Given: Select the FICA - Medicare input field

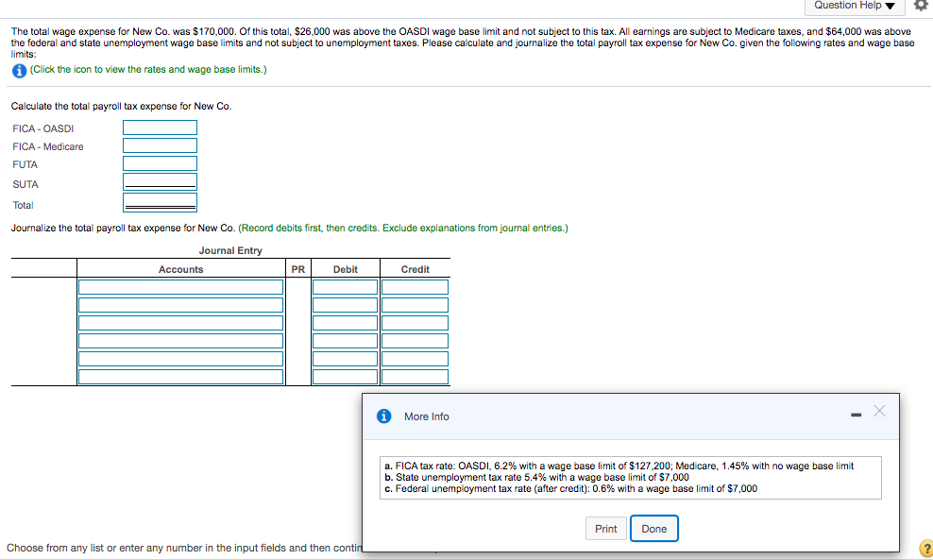Looking at the screenshot, I should 159,146.
